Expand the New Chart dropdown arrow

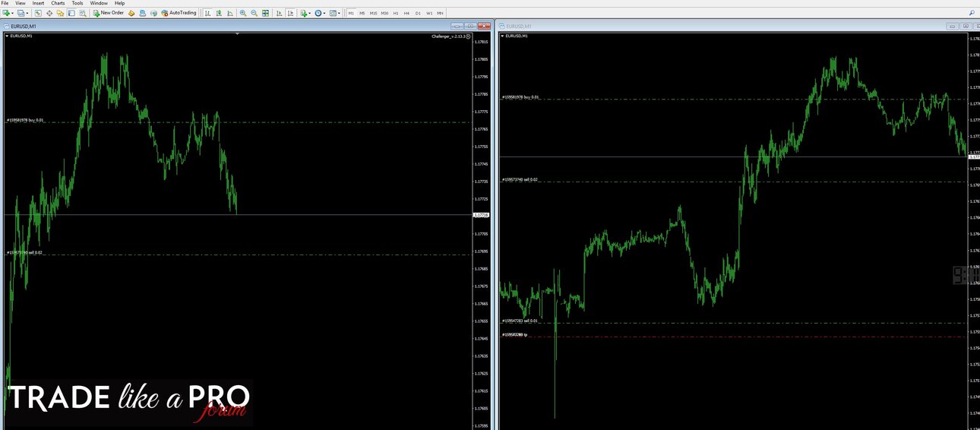click(x=13, y=13)
